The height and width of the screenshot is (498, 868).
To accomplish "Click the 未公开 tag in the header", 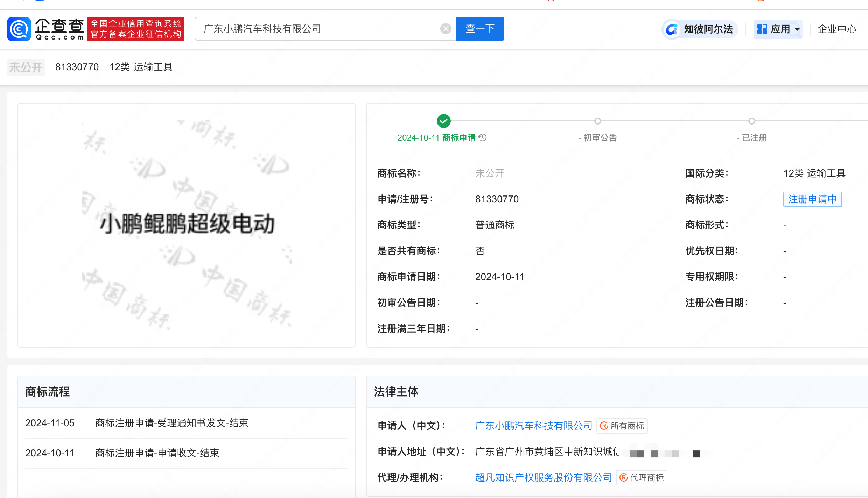I will tap(26, 67).
